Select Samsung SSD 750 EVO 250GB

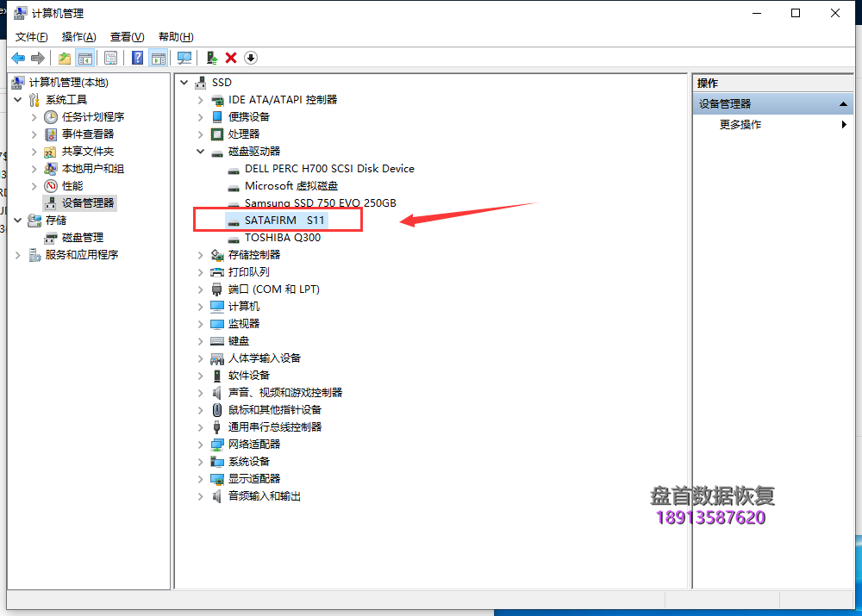[x=321, y=202]
